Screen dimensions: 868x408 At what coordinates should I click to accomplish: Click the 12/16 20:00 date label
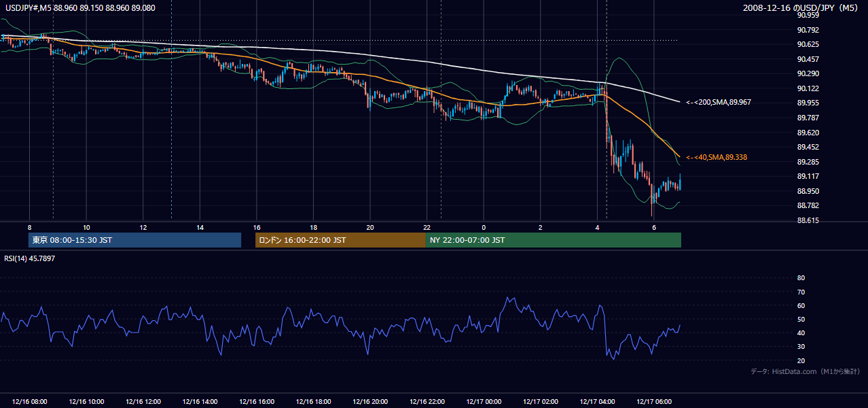[370, 402]
